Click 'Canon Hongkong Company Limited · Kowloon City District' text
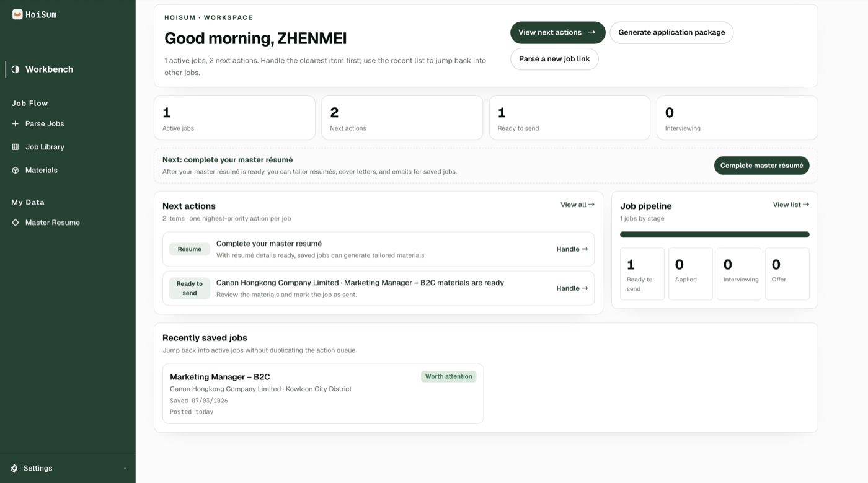The height and width of the screenshot is (483, 868). click(261, 389)
